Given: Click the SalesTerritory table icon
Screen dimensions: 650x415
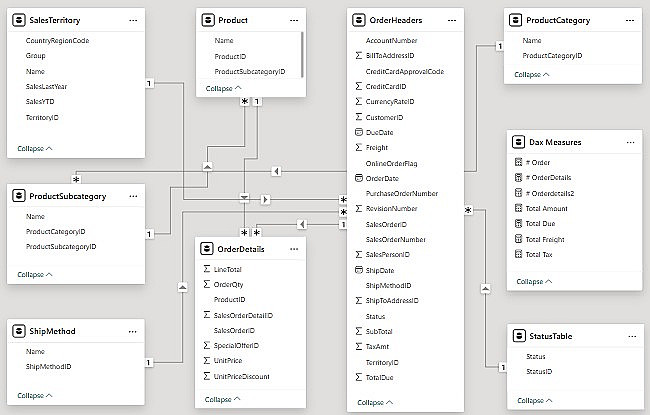Looking at the screenshot, I should pos(19,20).
